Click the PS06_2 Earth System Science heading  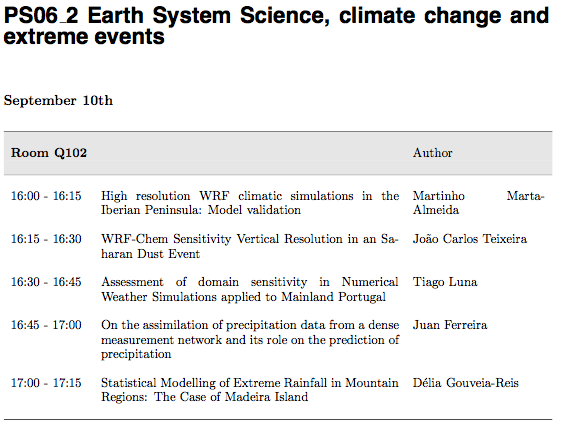pos(276,26)
